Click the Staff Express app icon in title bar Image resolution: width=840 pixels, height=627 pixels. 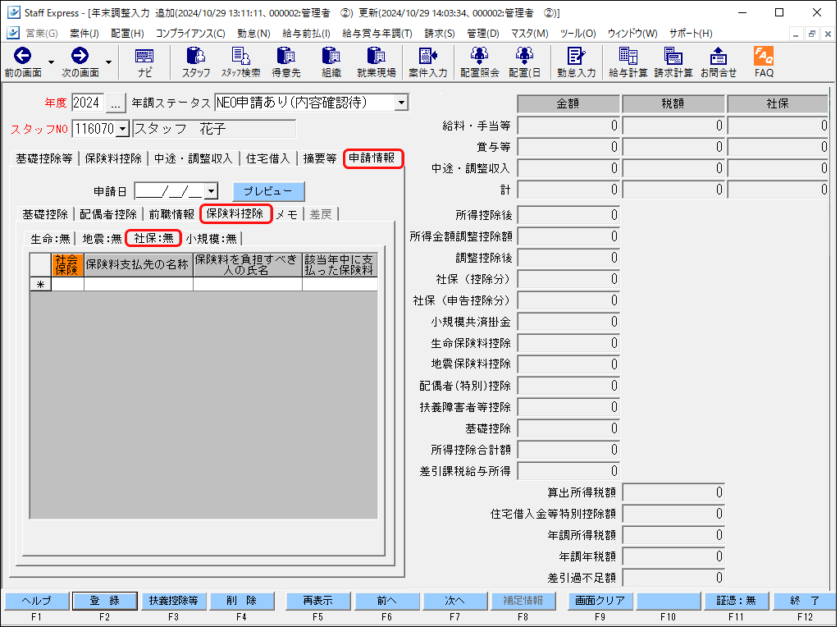(13, 12)
